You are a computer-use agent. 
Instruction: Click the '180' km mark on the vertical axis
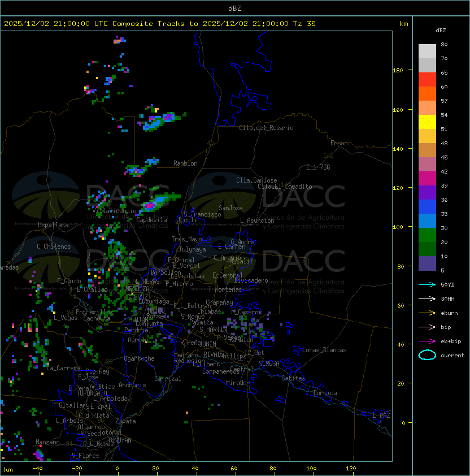click(x=398, y=70)
